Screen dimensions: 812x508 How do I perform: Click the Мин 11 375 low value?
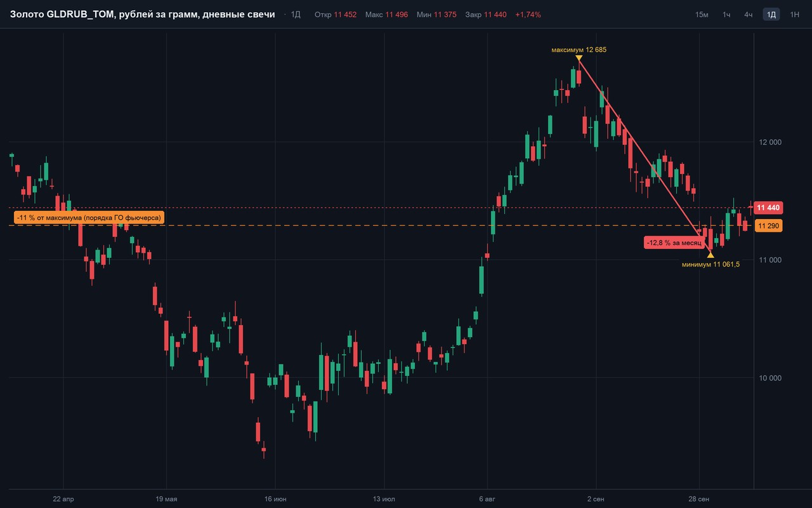tap(436, 15)
